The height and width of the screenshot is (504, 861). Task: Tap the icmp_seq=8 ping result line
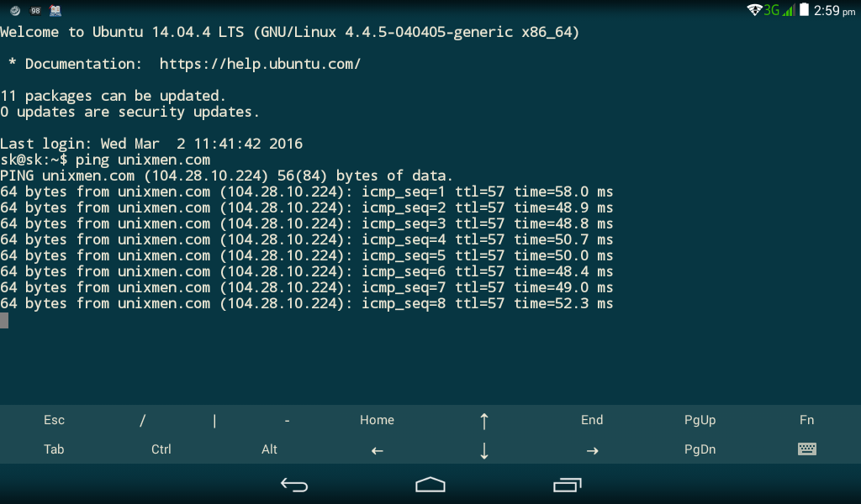(x=306, y=304)
